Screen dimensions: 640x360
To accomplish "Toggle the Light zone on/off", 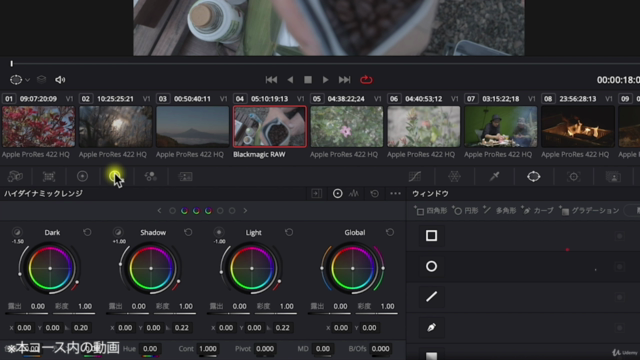I will pos(219,232).
